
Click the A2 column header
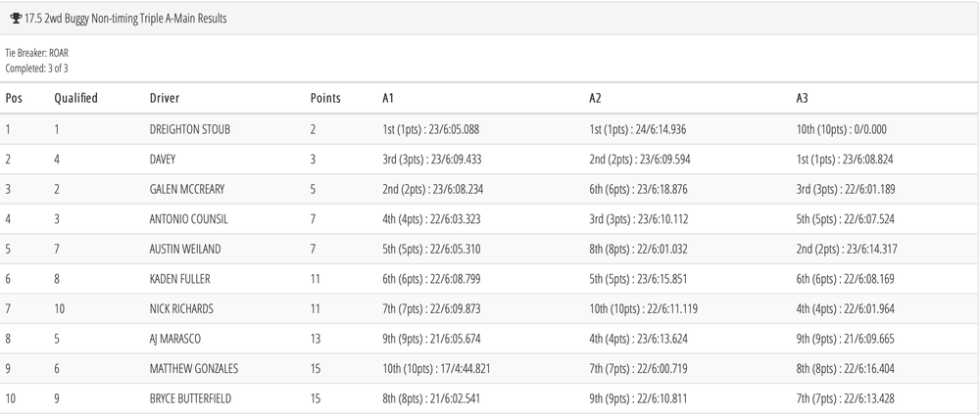tap(596, 98)
